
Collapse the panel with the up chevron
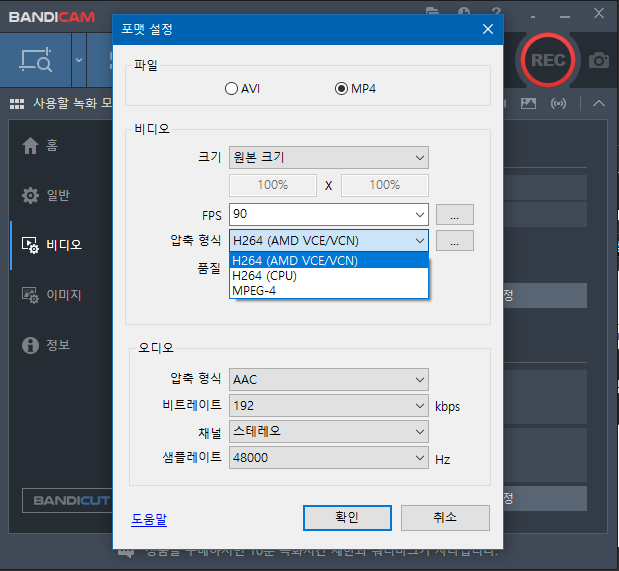pos(599,103)
